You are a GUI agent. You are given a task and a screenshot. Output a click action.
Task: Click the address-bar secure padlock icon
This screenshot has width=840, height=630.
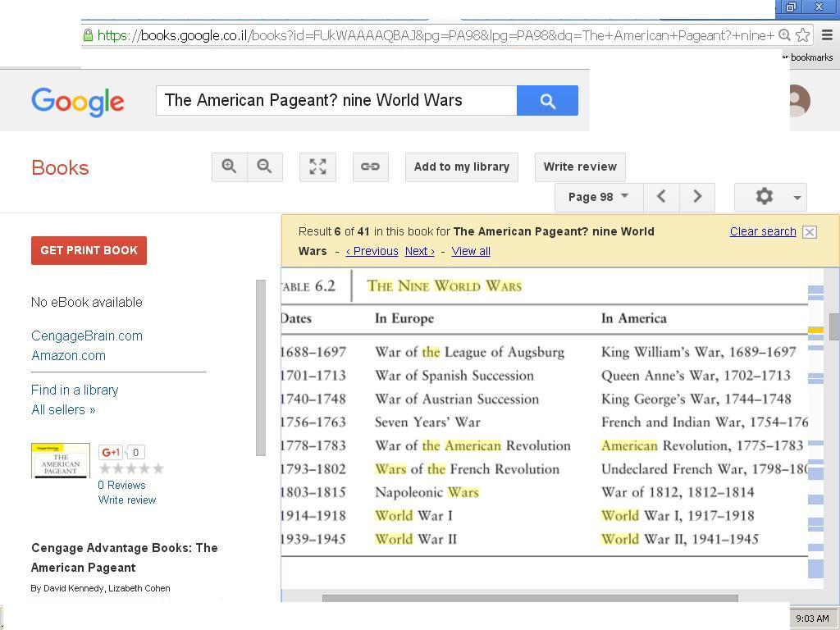click(x=89, y=35)
